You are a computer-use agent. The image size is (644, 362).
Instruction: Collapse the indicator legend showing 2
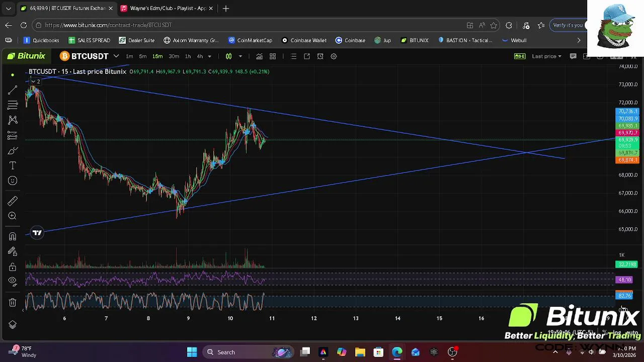click(36, 81)
